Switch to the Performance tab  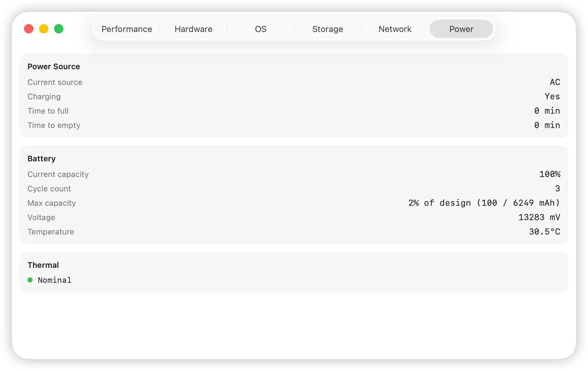point(127,29)
